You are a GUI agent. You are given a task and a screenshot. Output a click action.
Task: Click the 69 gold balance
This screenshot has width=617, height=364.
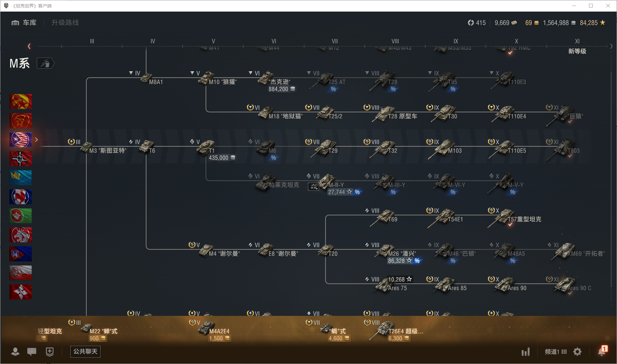tap(532, 23)
